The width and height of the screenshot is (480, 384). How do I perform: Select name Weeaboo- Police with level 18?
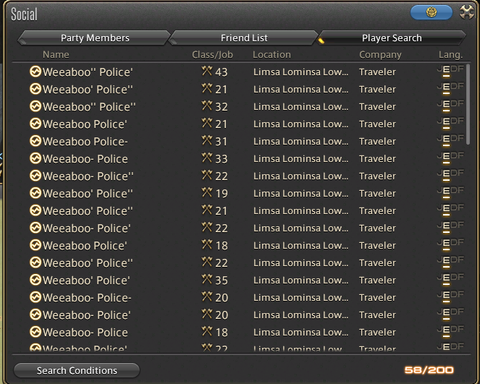85,332
